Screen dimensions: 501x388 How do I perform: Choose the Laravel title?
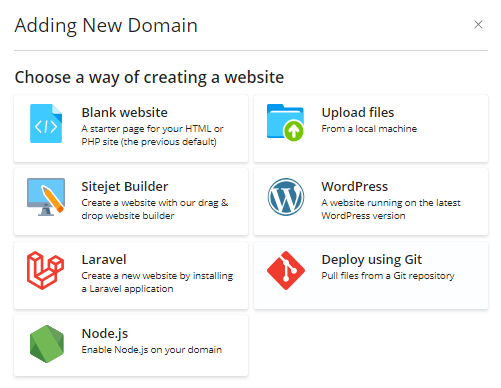[104, 259]
